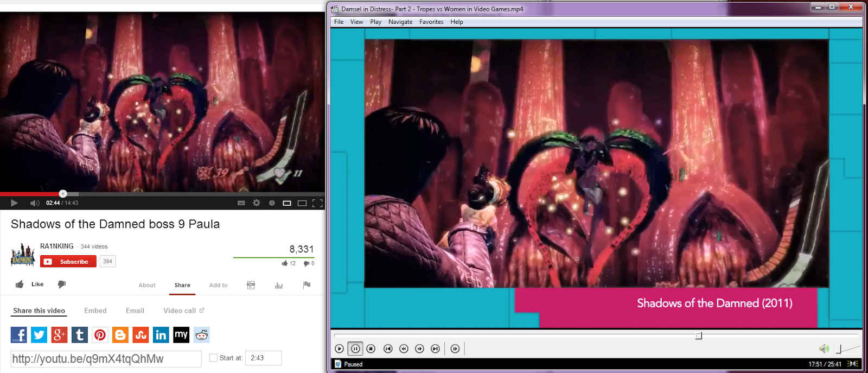Screen dimensions: 868x373
Task: Open the Navigate menu
Action: [x=400, y=22]
